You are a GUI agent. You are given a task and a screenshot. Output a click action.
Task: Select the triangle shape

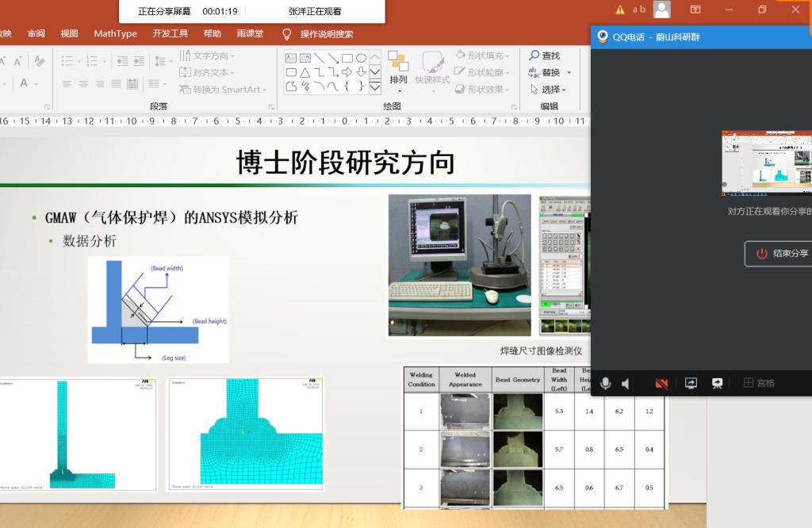click(305, 72)
